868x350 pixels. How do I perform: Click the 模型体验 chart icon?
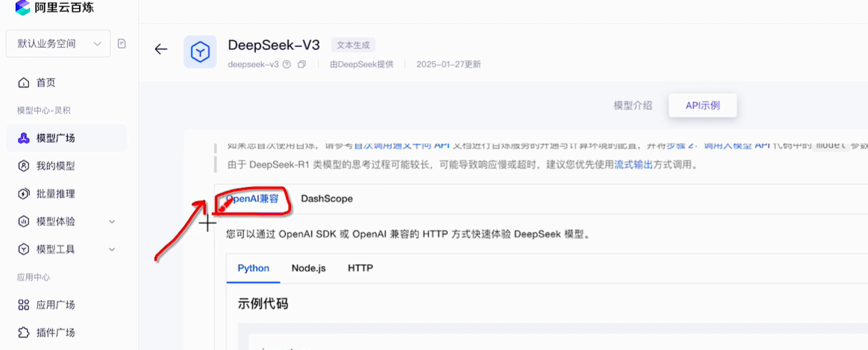(24, 222)
